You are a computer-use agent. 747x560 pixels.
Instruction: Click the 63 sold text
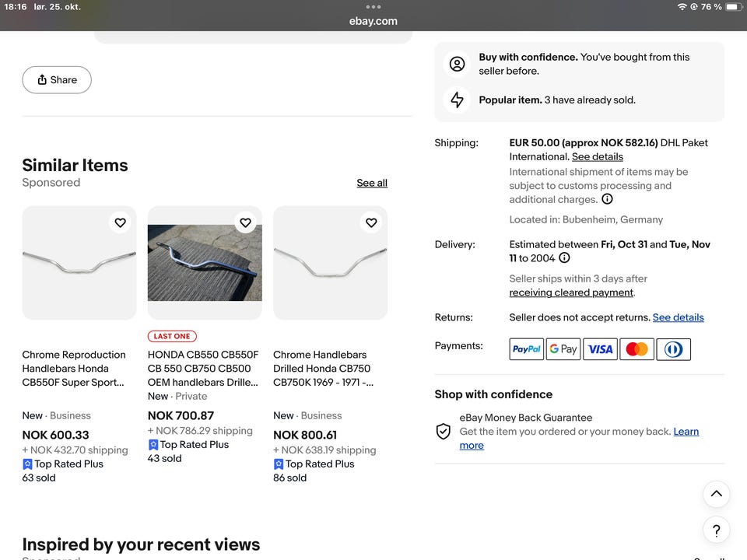click(x=39, y=478)
